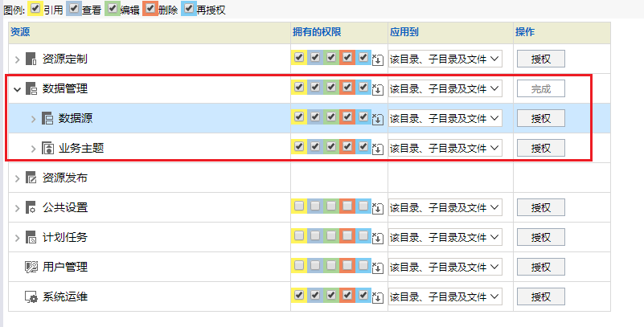Screen dimensions: 644x327
Task: Toggle the blue 再授权 checkbox for 业务主题
Action: pos(363,146)
